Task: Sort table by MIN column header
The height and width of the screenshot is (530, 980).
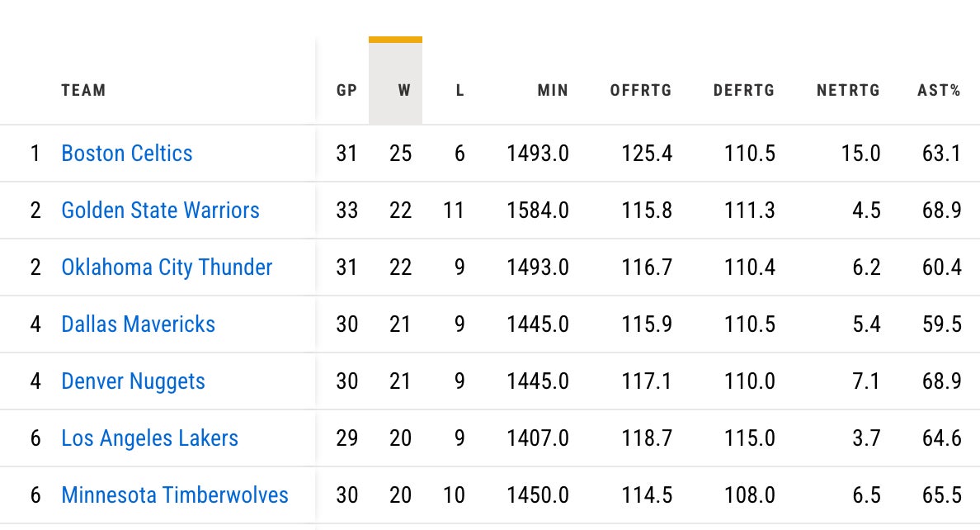Action: click(x=553, y=91)
